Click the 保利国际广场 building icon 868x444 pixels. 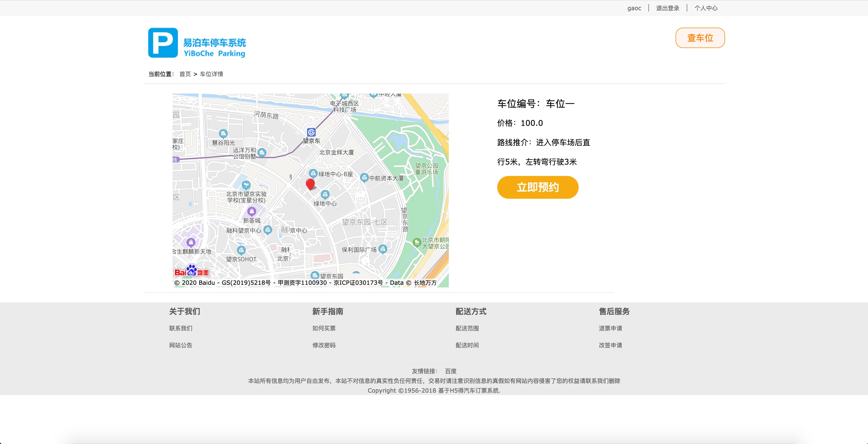[x=383, y=249]
